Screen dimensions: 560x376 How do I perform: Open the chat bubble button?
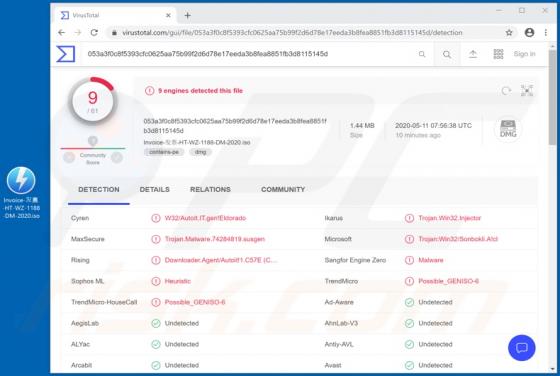[x=521, y=347]
